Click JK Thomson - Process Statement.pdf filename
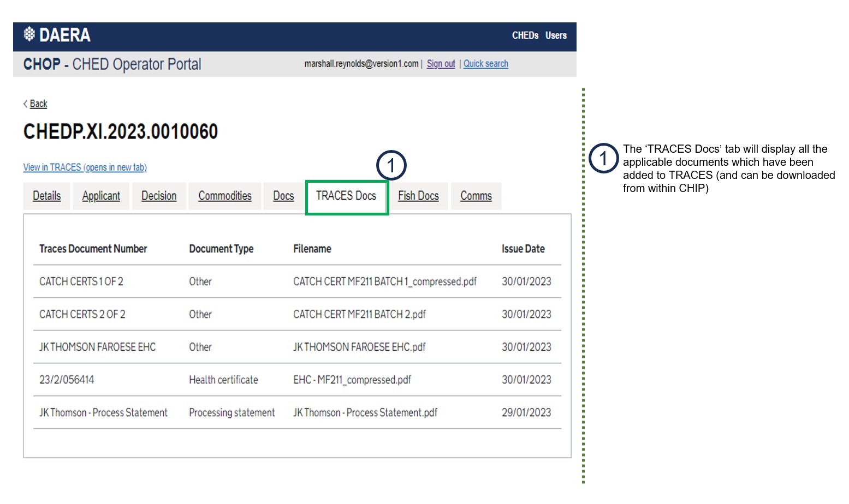 365,412
